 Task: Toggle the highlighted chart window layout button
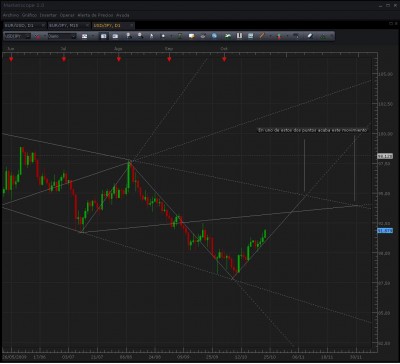[104, 36]
